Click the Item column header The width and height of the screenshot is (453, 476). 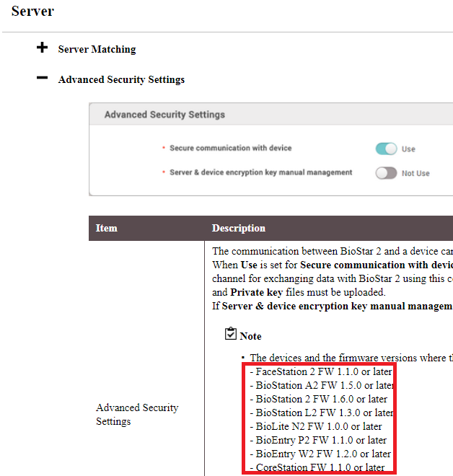[107, 228]
